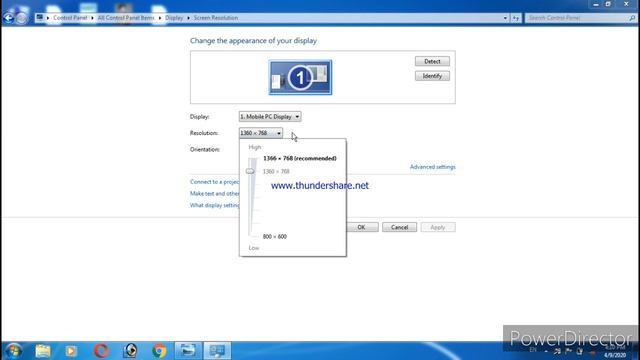The image size is (640, 360).
Task: Click the Identify button
Action: click(x=432, y=76)
